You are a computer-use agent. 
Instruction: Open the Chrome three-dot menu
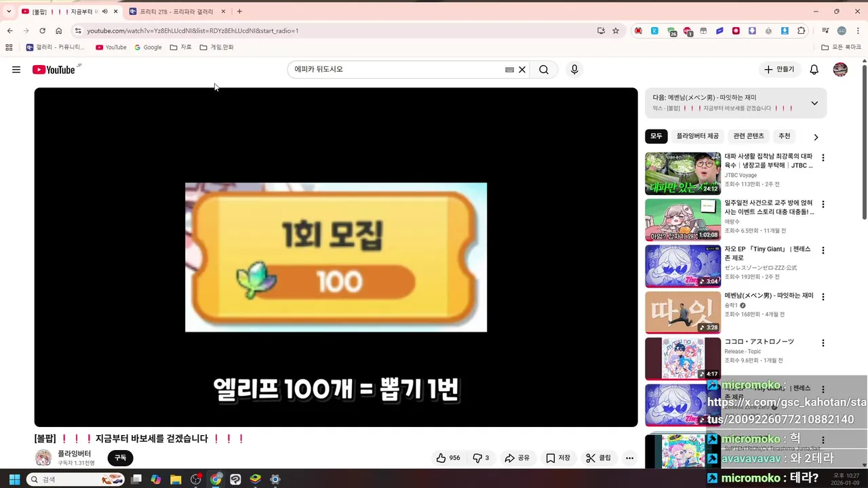(x=858, y=30)
